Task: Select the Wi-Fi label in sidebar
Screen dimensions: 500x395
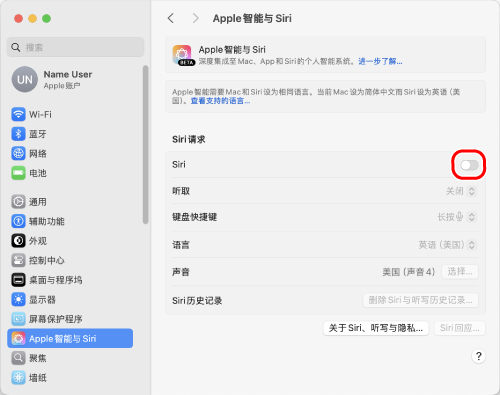Action: pyautogui.click(x=40, y=114)
